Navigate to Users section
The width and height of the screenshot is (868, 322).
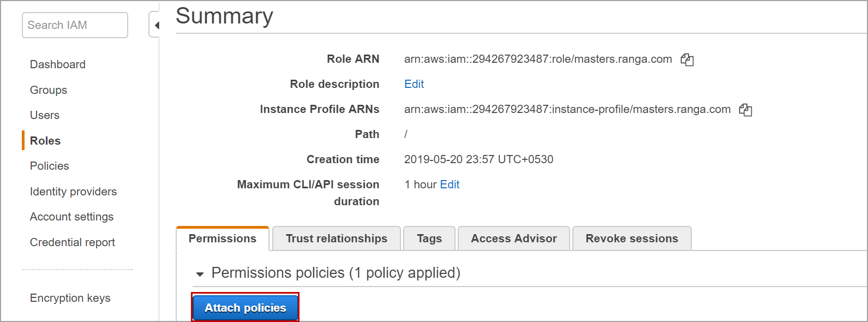point(45,115)
